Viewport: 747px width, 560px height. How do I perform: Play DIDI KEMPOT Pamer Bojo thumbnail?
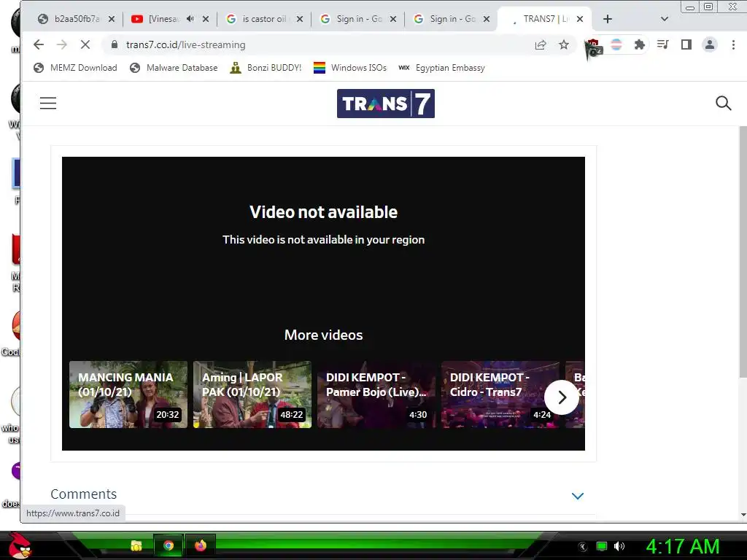pyautogui.click(x=376, y=394)
